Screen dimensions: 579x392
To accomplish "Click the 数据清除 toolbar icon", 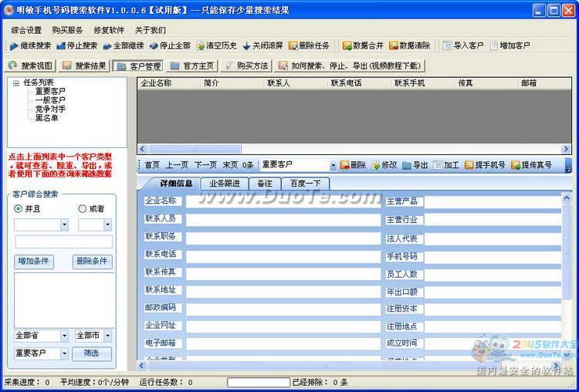I will [393, 46].
